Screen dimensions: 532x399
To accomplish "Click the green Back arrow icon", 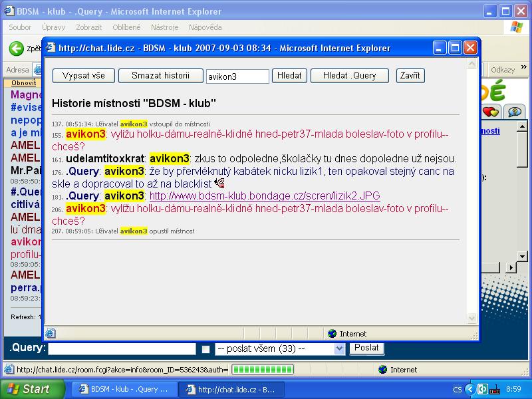I will tap(16, 49).
